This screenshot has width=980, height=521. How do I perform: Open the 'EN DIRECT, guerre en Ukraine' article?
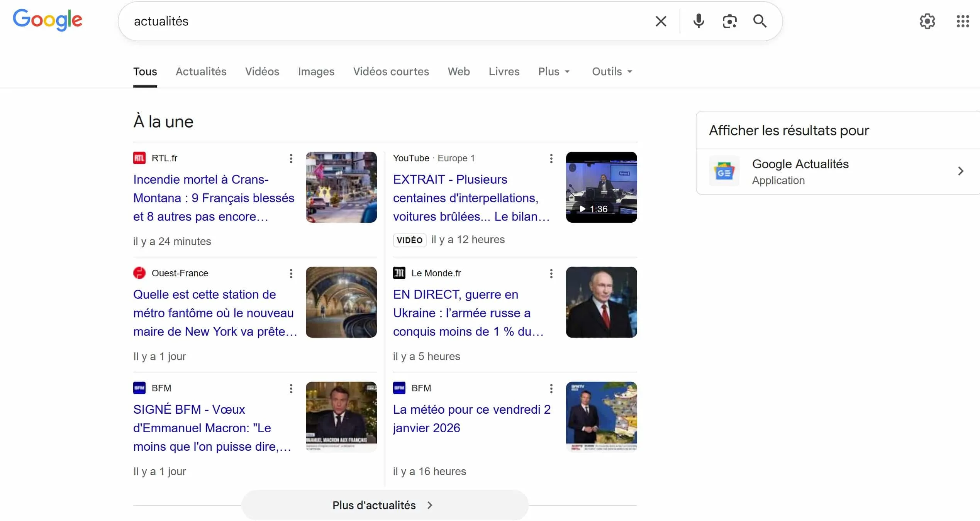(468, 313)
